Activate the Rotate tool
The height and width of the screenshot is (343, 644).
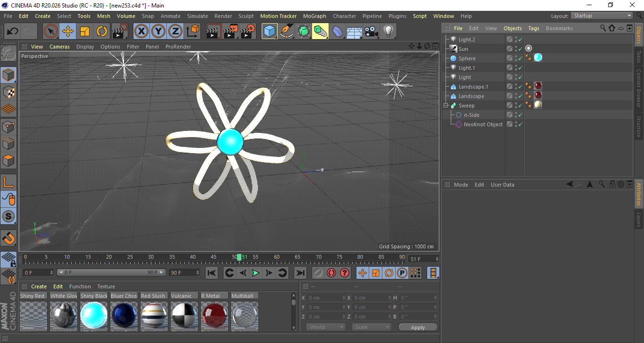pyautogui.click(x=102, y=32)
